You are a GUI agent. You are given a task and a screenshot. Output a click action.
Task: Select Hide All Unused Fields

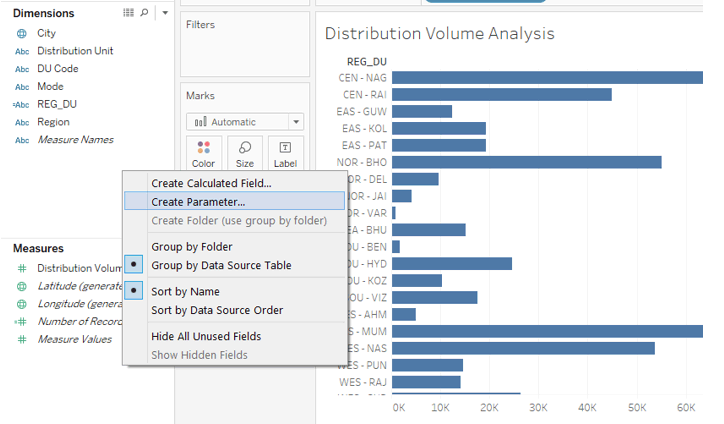click(206, 336)
